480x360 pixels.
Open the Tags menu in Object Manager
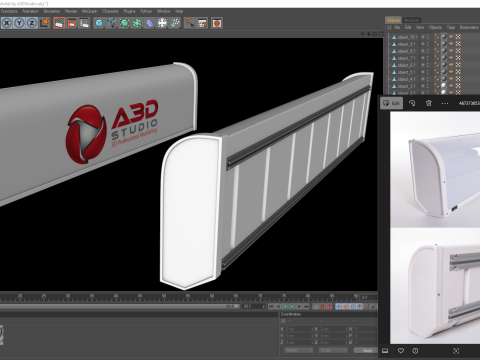pyautogui.click(x=451, y=27)
